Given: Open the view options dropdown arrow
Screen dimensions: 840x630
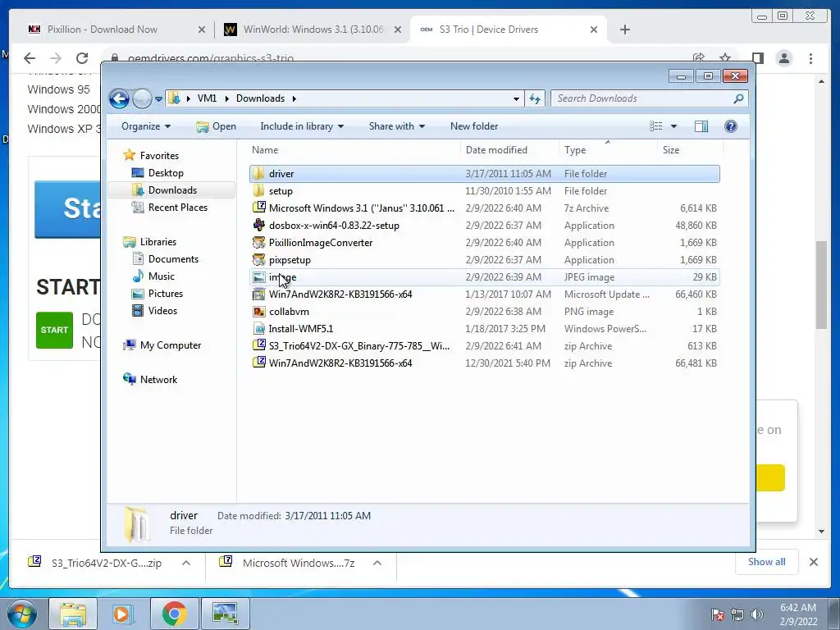Looking at the screenshot, I should point(674,126).
